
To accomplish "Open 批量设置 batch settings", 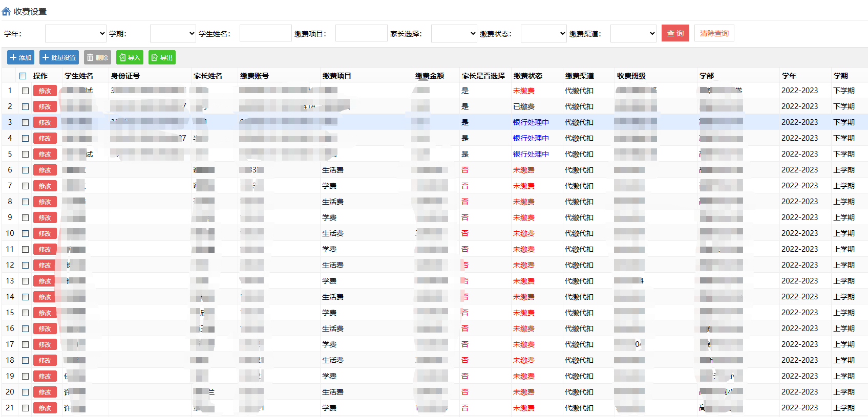I will point(59,57).
